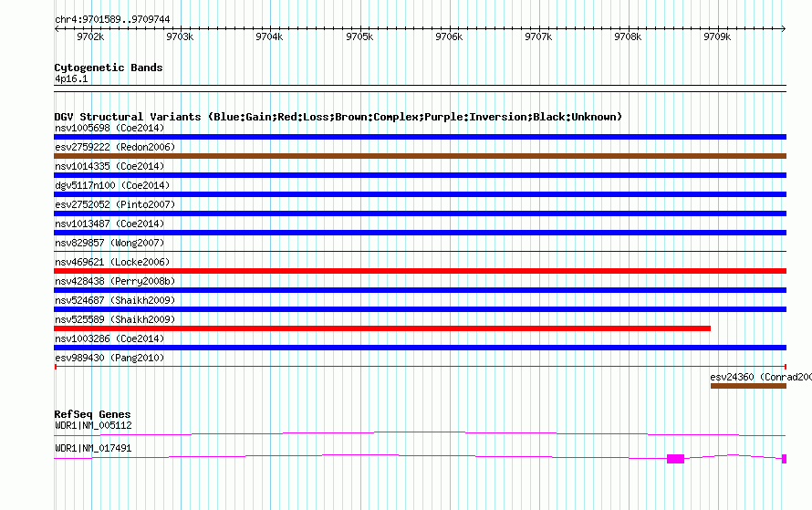Click the 9705k ruler tick label

point(359,36)
